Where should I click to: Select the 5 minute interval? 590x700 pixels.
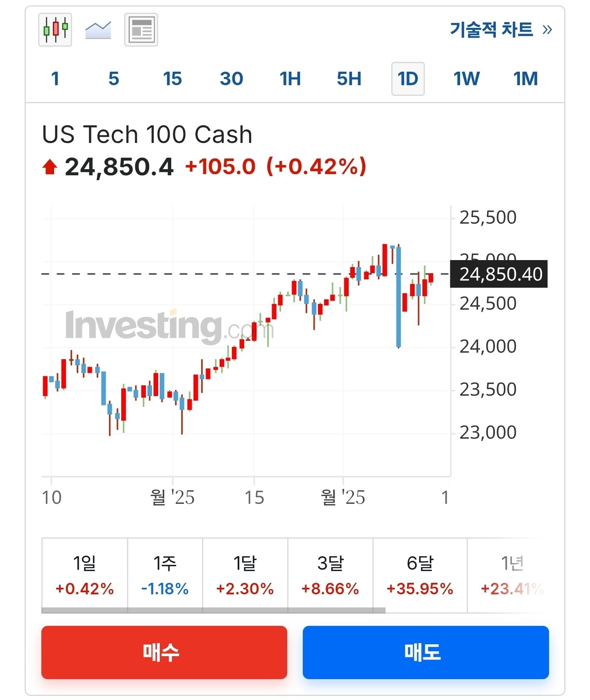pos(113,79)
